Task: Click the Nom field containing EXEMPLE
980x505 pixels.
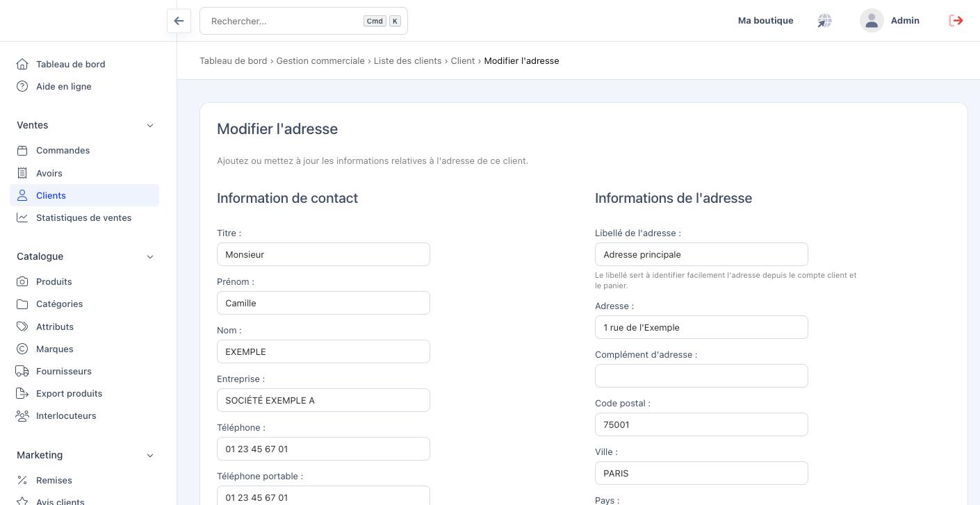Action: pyautogui.click(x=323, y=351)
